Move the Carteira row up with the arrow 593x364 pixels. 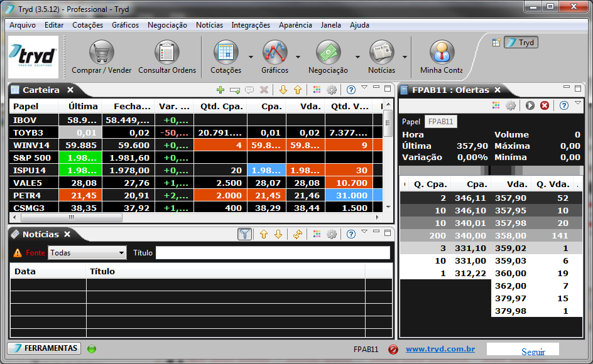pyautogui.click(x=298, y=90)
